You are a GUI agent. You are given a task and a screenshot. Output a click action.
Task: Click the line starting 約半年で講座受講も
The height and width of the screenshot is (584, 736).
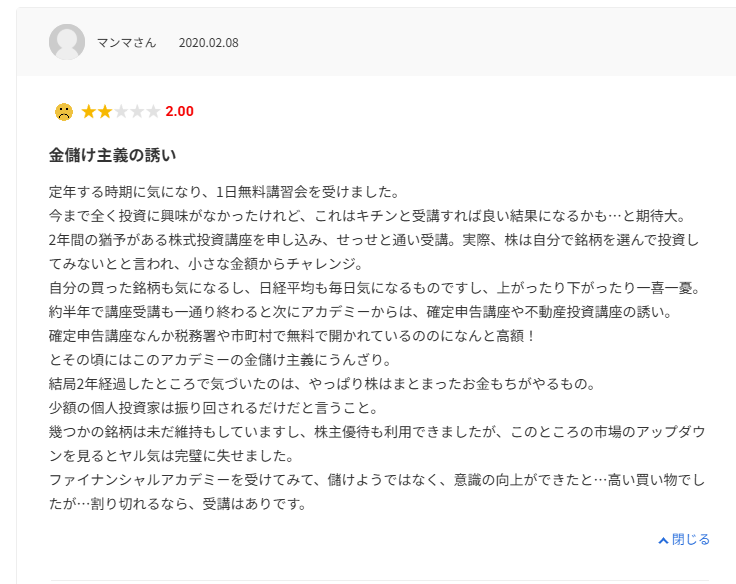[360, 312]
